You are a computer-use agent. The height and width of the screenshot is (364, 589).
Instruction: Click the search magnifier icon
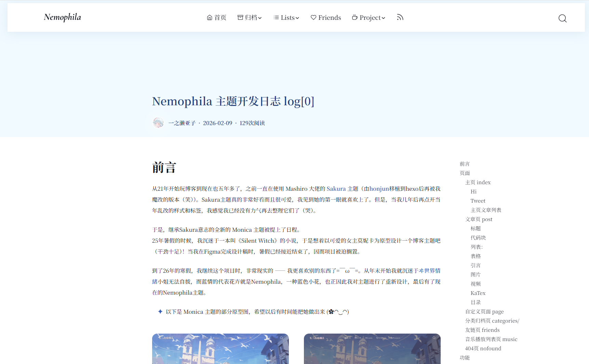562,18
